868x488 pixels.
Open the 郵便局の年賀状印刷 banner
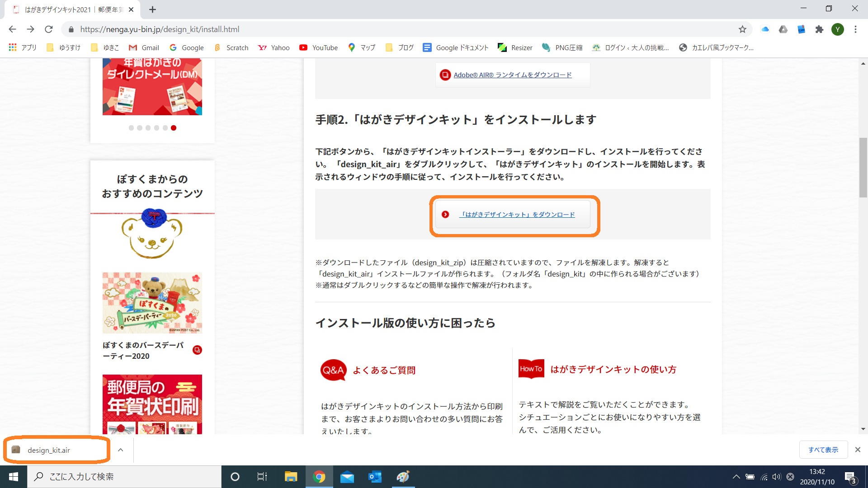coord(152,404)
